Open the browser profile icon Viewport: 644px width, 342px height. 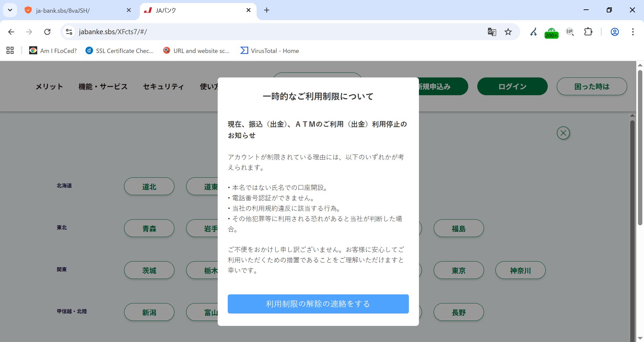click(614, 32)
